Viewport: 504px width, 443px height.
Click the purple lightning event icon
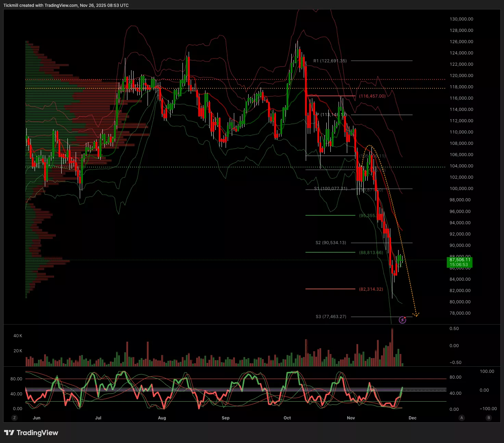[x=403, y=320]
